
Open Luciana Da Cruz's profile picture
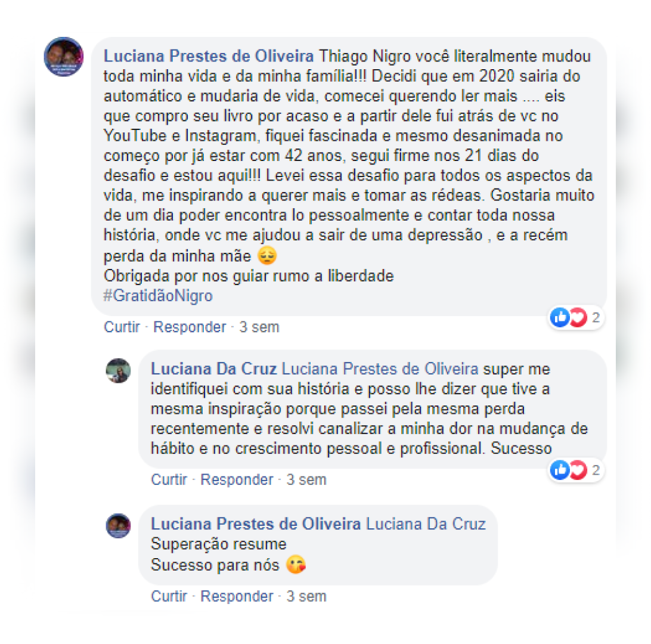pos(118,371)
